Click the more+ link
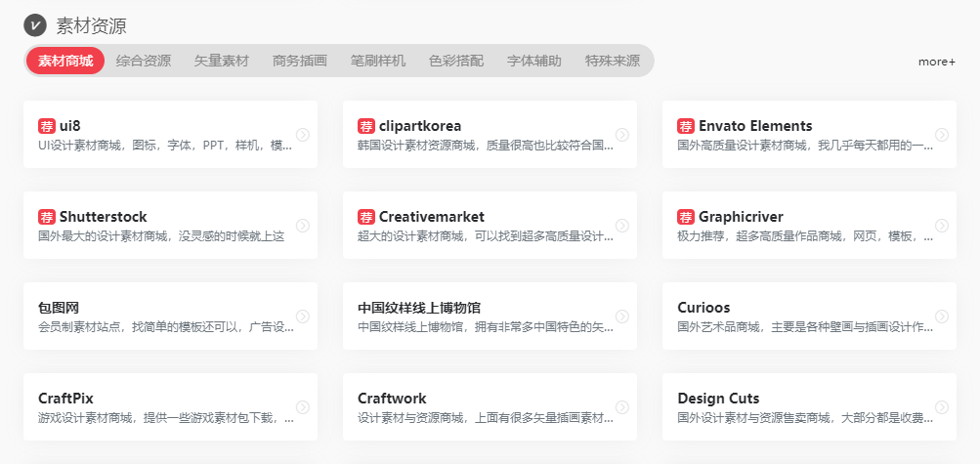 pos(936,62)
